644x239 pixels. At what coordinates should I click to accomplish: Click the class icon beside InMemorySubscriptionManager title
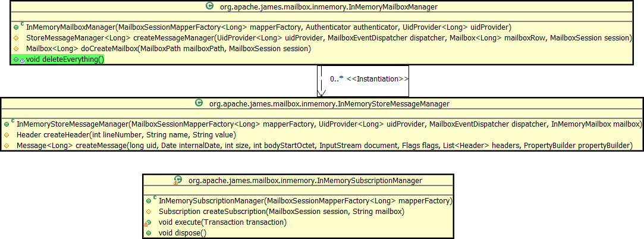tap(177, 180)
